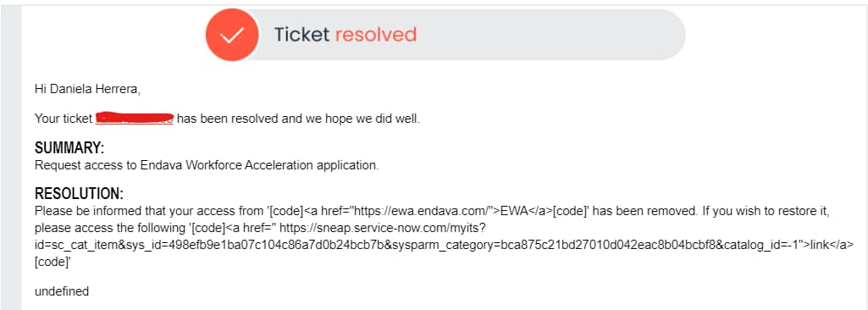This screenshot has width=868, height=310.
Task: Open the redacted ticket number link
Action: click(135, 118)
